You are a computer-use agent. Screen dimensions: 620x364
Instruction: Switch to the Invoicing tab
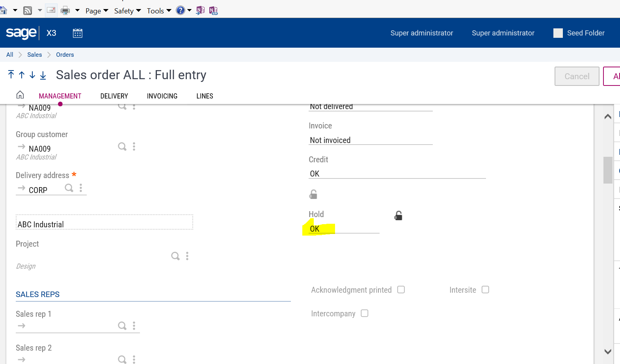click(x=162, y=96)
